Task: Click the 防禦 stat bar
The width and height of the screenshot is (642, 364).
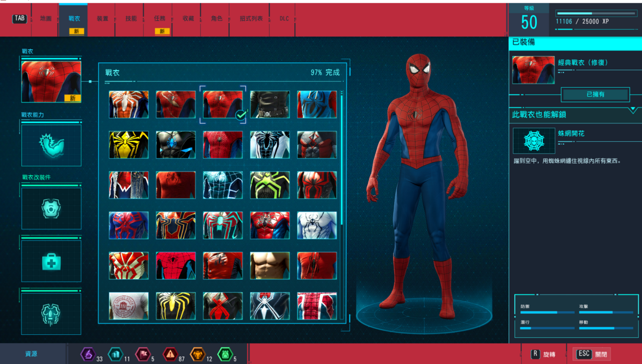Action: point(547,312)
